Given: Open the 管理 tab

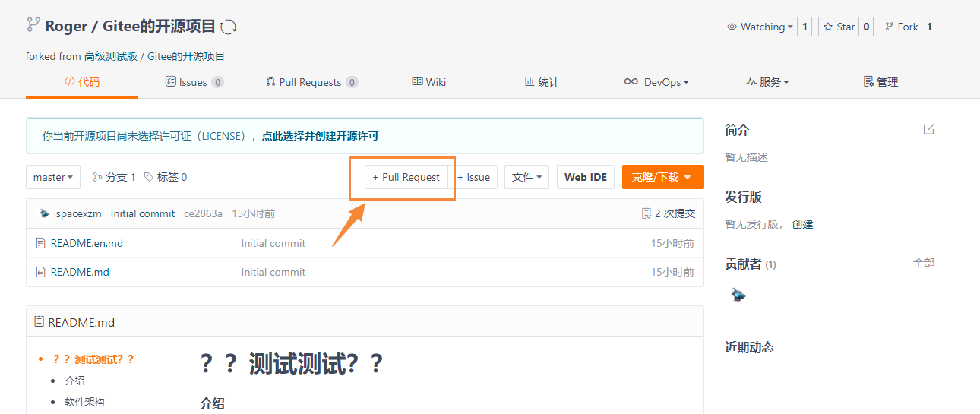Looking at the screenshot, I should pyautogui.click(x=880, y=82).
